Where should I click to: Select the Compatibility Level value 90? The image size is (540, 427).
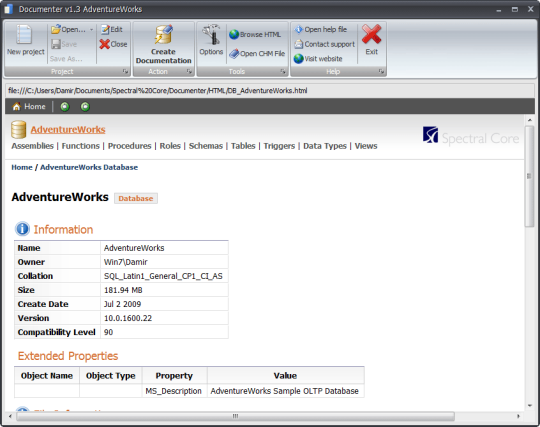click(108, 332)
